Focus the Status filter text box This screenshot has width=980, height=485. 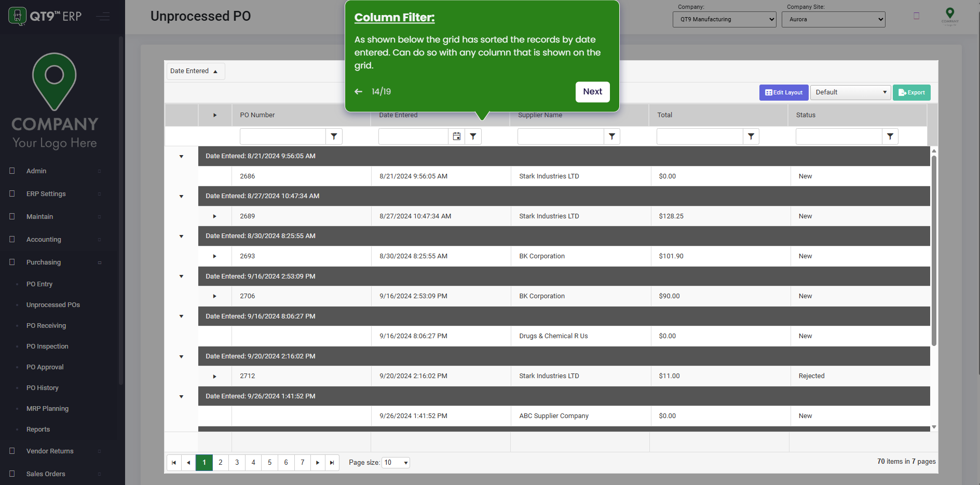(839, 136)
